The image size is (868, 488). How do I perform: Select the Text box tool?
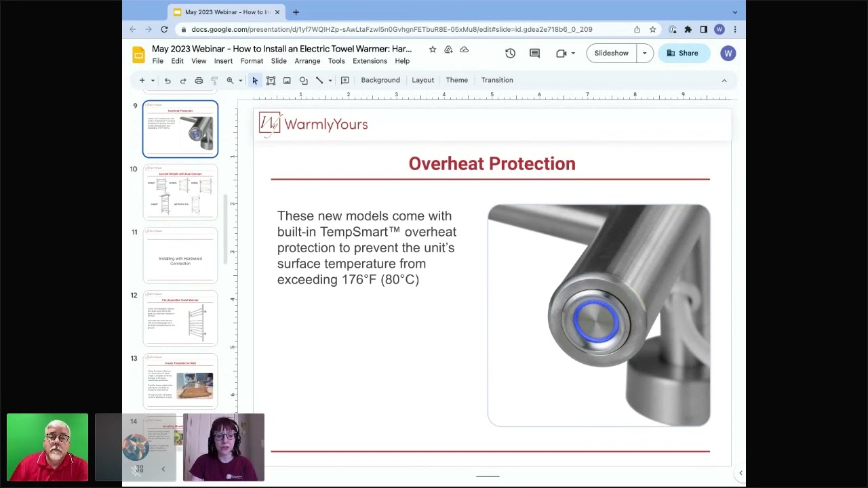point(271,80)
